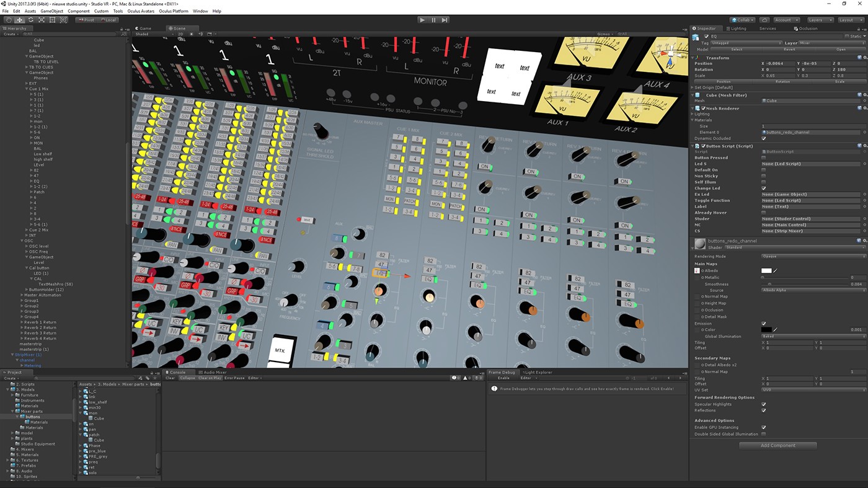Viewport: 868px width, 488px height.
Task: Click the EQ gameobject cube icon
Action: coord(697,37)
